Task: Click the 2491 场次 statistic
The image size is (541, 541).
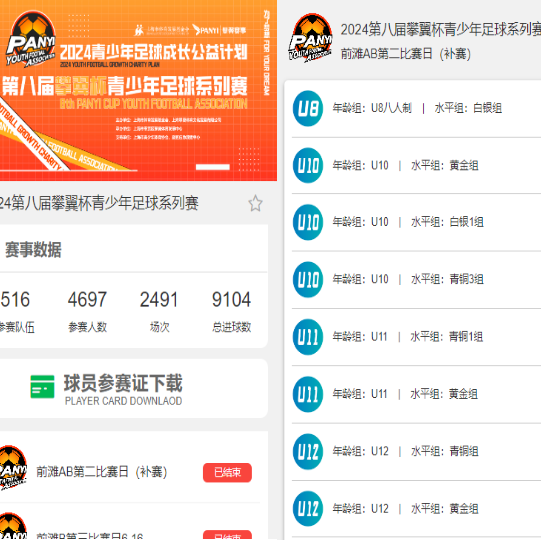Action: (x=159, y=311)
